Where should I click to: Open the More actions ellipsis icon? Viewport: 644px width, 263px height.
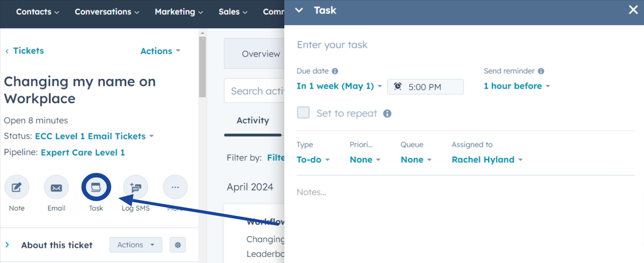pyautogui.click(x=175, y=187)
